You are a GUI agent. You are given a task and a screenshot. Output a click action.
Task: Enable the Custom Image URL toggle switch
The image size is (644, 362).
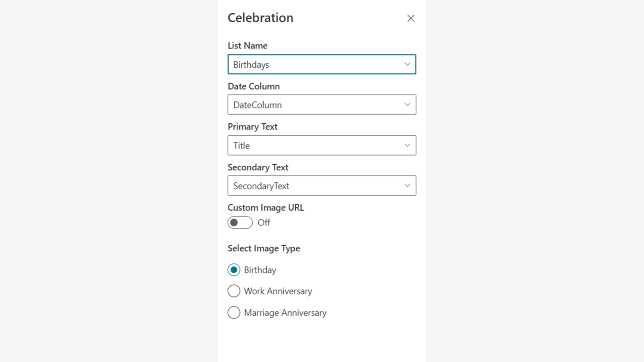point(240,222)
